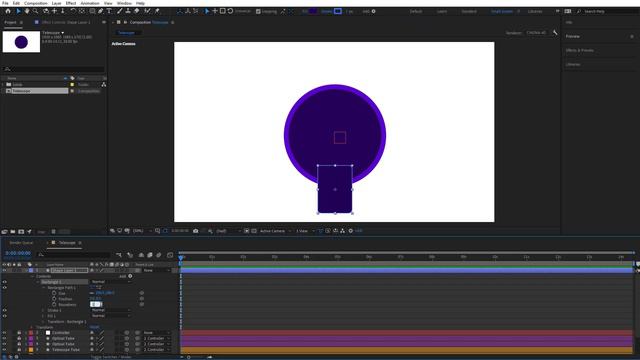Open the Layer menu

(x=56, y=3)
